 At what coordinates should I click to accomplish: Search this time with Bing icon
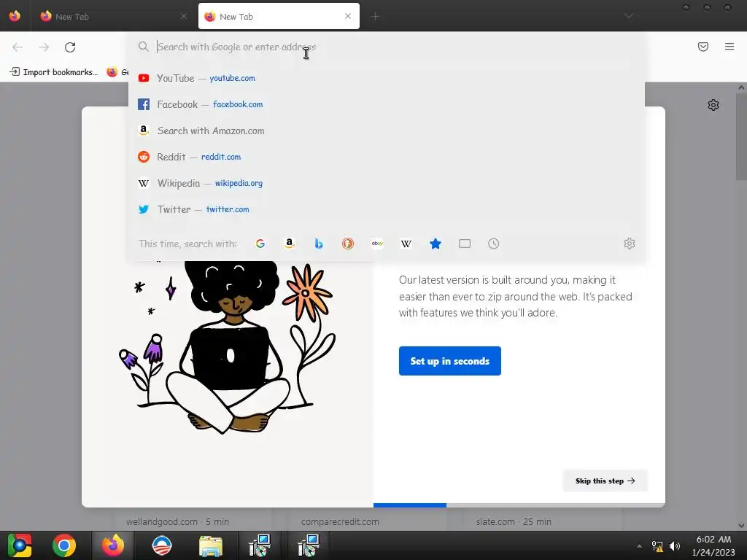319,244
